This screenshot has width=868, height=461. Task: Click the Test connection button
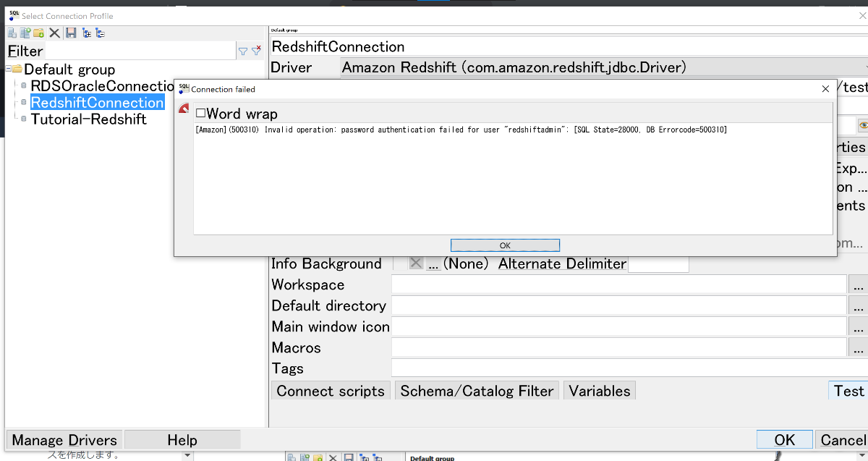[x=848, y=391]
